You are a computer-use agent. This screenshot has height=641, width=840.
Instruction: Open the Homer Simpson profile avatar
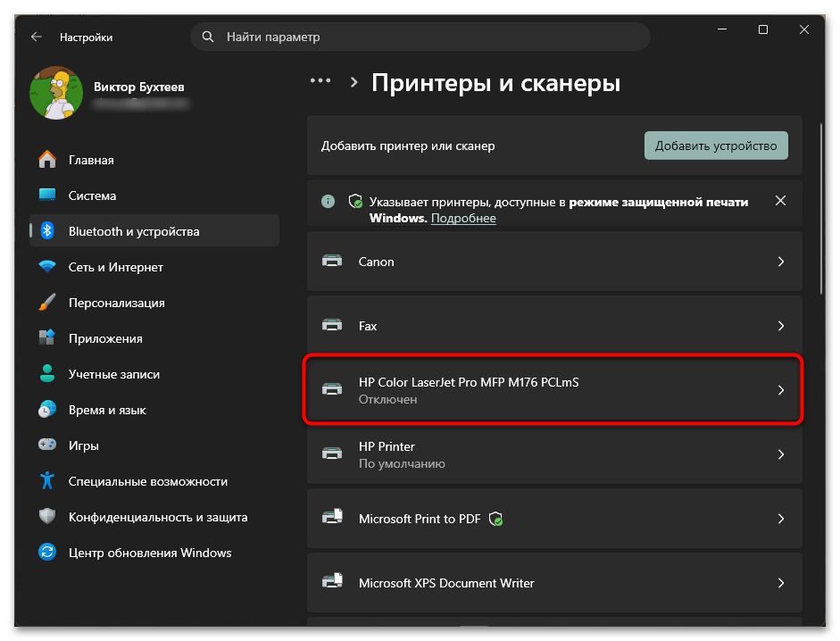pos(56,93)
